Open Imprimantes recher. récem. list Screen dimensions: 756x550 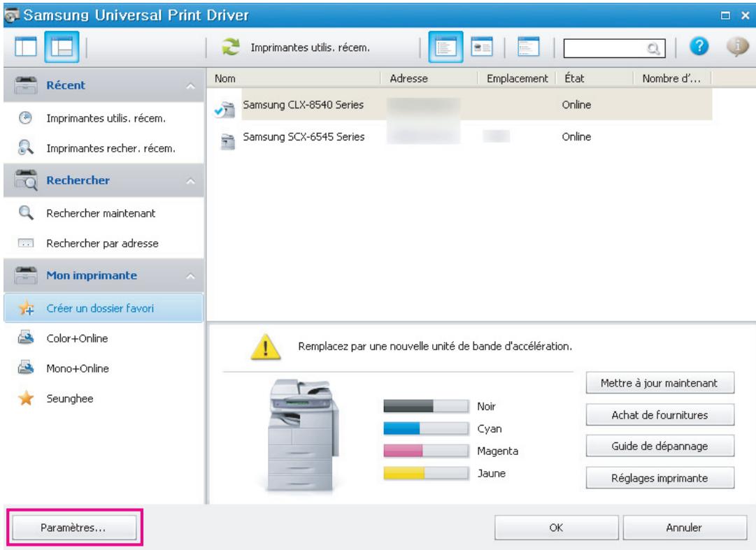pyautogui.click(x=110, y=148)
